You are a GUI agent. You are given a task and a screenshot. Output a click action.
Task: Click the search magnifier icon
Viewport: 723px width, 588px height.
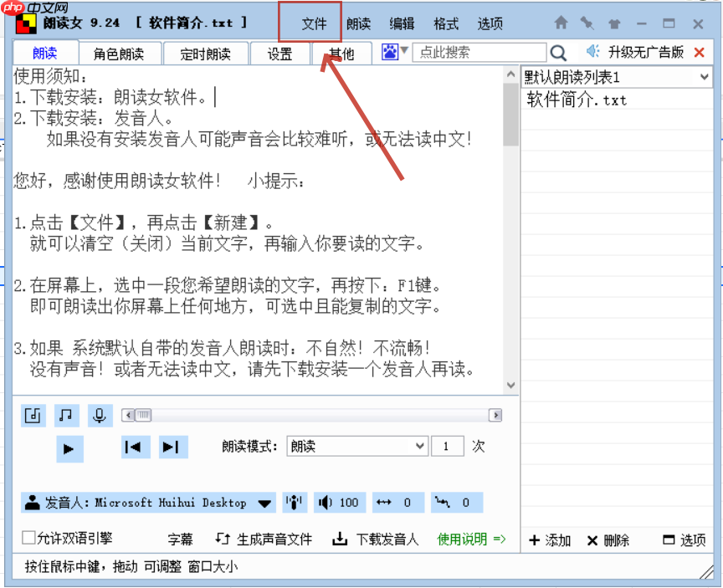click(559, 52)
